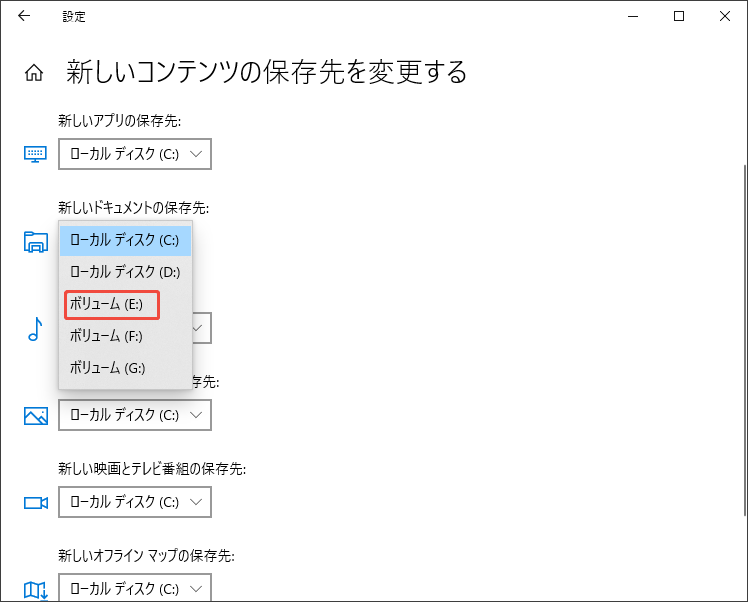Open the music save location dropdown arrow

click(197, 328)
